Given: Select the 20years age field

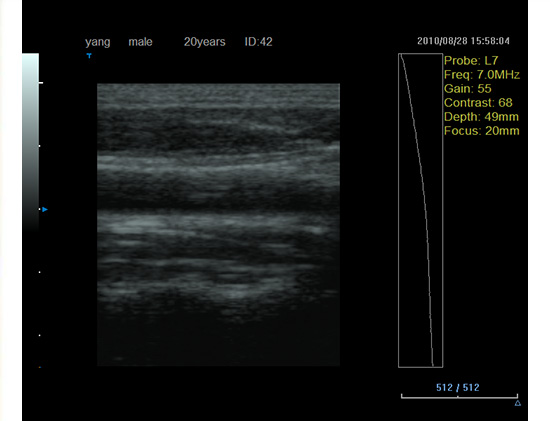Looking at the screenshot, I should [204, 42].
